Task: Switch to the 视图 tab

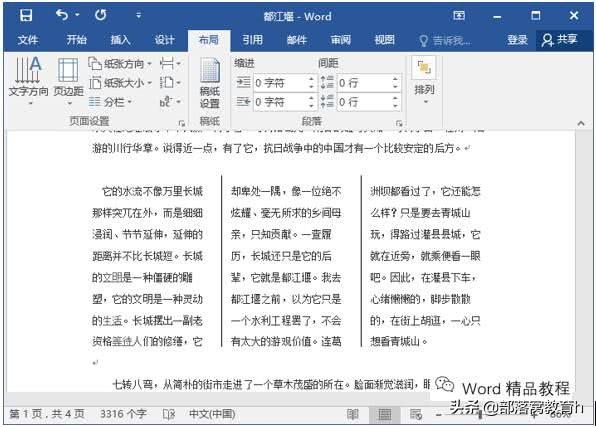Action: [x=384, y=40]
